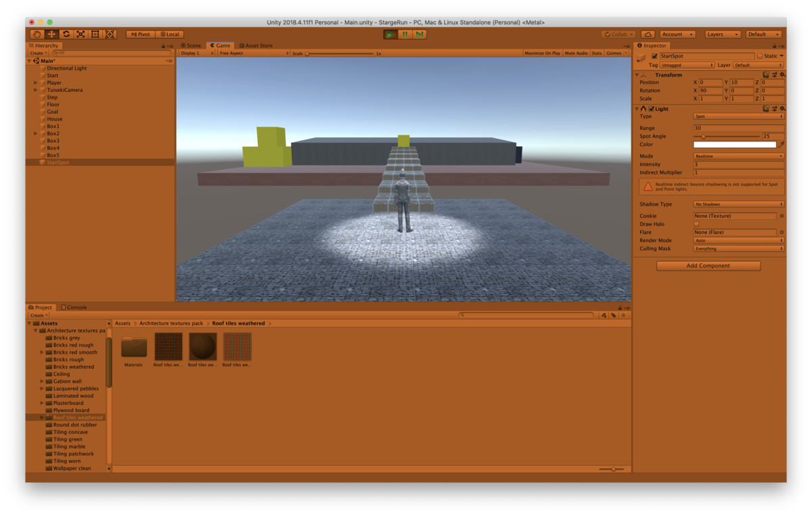Pause the game with the Pause button
The image size is (812, 516).
tap(405, 34)
